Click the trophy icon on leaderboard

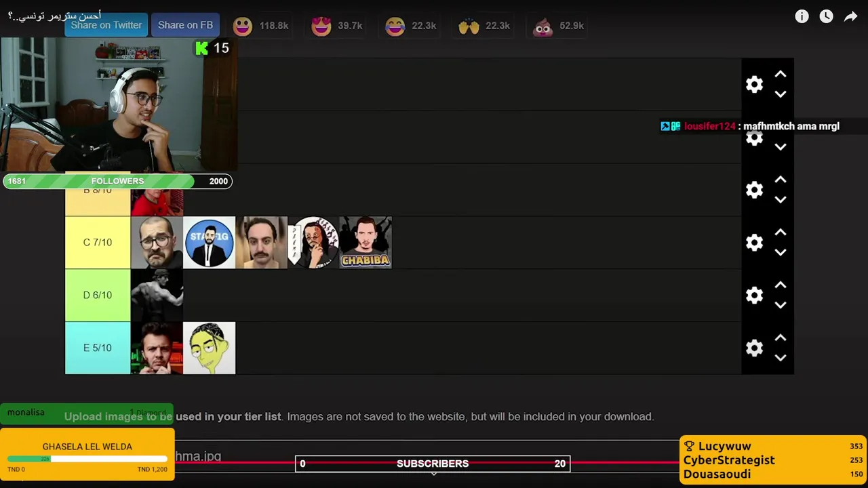pyautogui.click(x=689, y=446)
